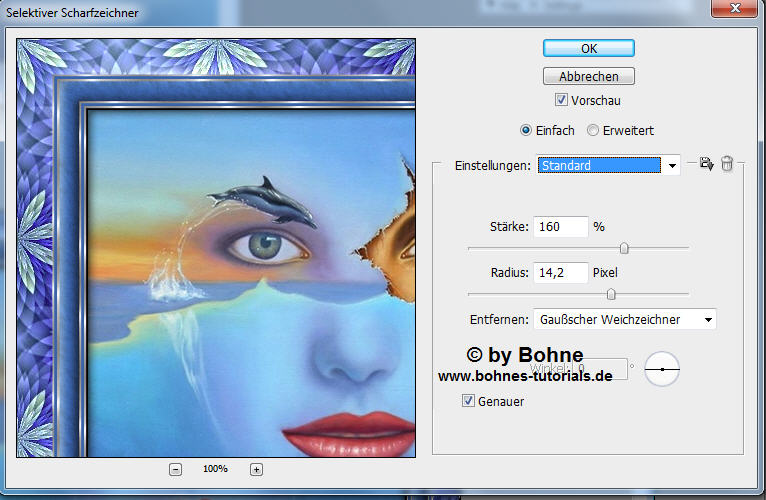Toggle the Vorschau checkbox
Viewport: 766px width, 500px height.
pos(561,100)
